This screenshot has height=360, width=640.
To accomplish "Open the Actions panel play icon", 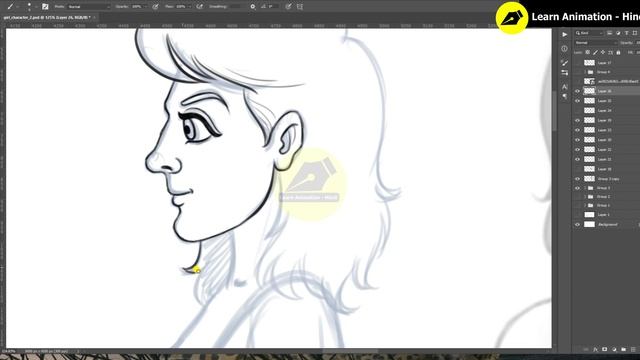I will tap(564, 35).
